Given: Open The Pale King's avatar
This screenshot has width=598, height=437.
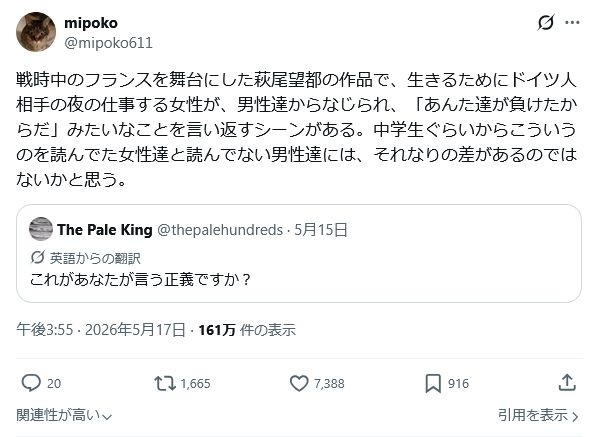Looking at the screenshot, I should [x=41, y=229].
